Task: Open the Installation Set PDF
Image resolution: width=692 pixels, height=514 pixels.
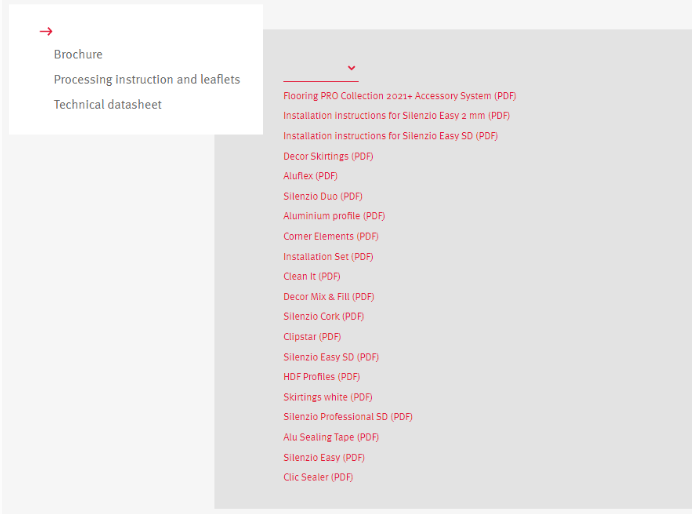Action: tap(328, 256)
